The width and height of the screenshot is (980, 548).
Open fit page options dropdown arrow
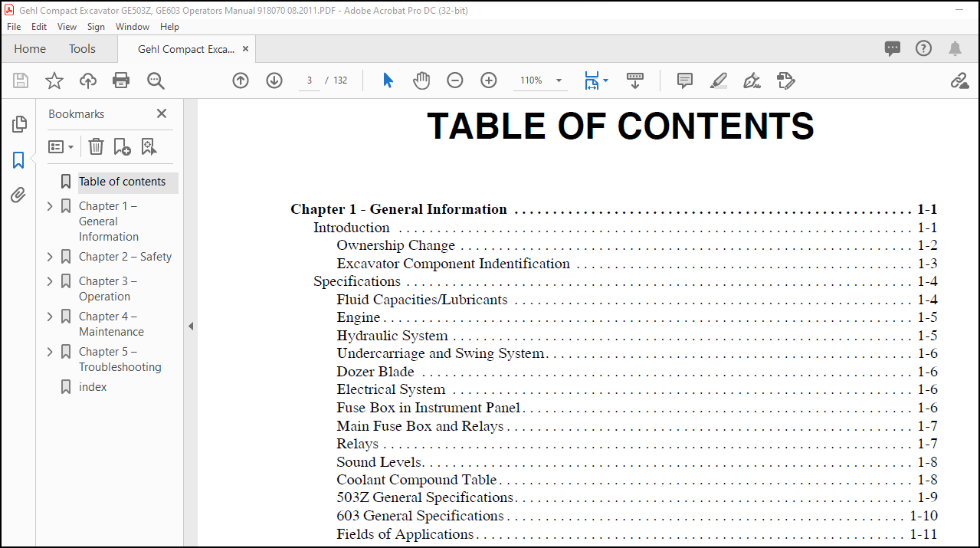pyautogui.click(x=606, y=80)
